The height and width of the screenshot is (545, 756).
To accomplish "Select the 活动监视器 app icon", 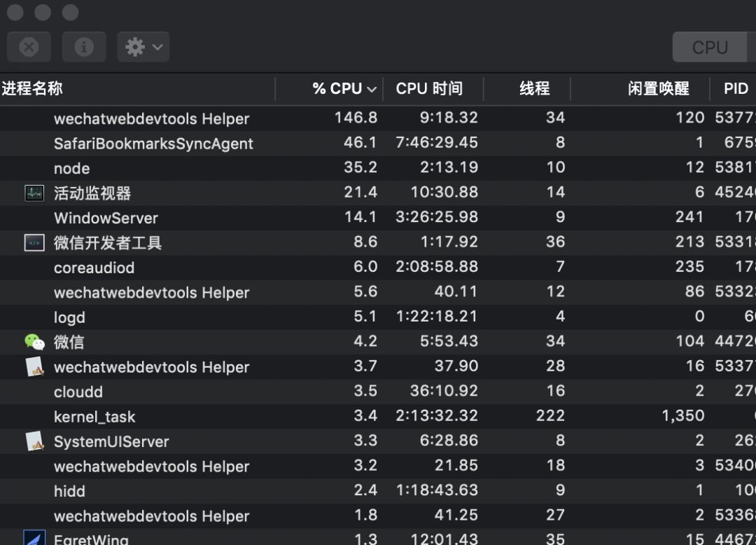I will 34,193.
